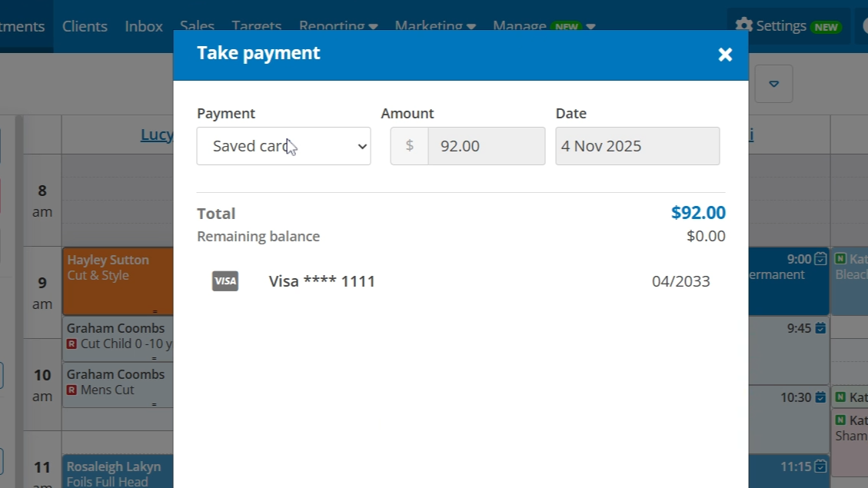Select the Visa **** 1111 saved card
Screen dimensions: 868x488
tap(461, 281)
